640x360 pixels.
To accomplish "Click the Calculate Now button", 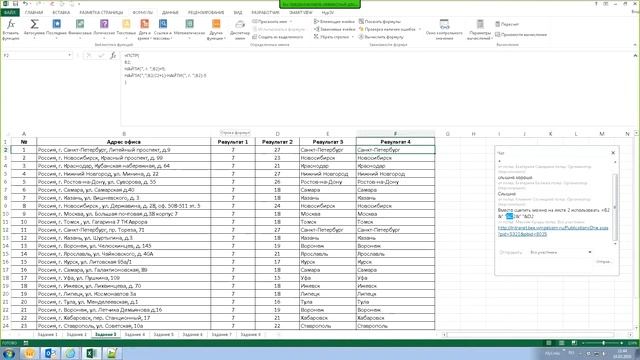I will point(507,24).
